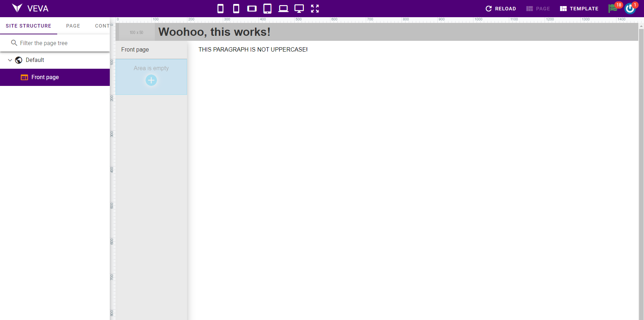
Task: Click the search magnifier icon
Action: (x=14, y=43)
